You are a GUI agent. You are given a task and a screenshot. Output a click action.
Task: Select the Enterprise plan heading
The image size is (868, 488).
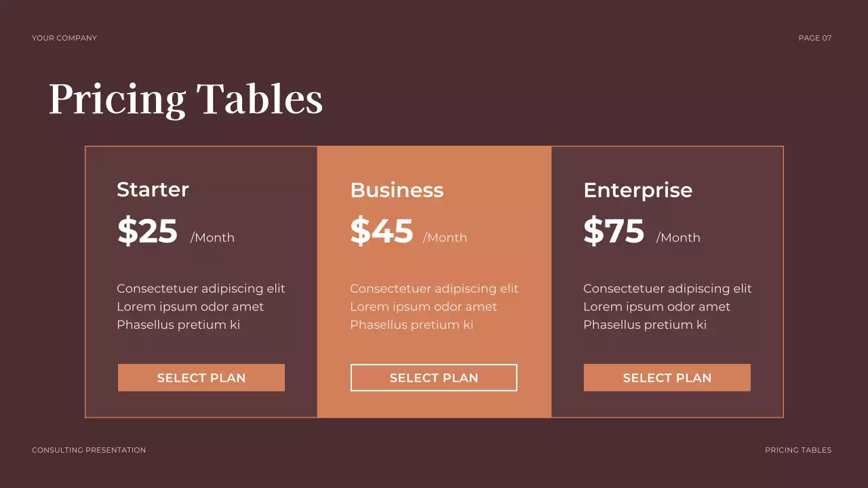tap(637, 190)
